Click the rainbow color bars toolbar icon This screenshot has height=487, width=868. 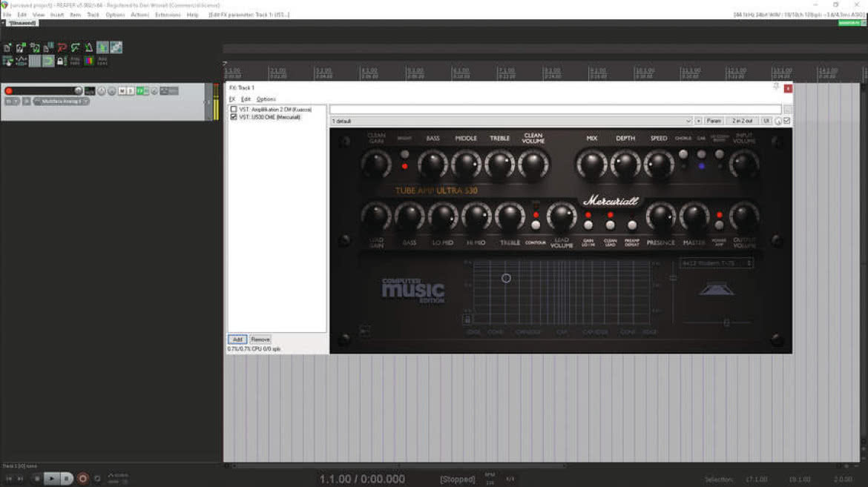point(88,61)
